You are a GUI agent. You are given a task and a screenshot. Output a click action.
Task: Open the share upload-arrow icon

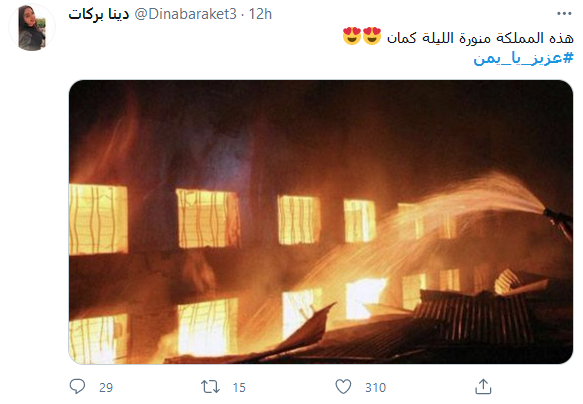click(483, 387)
